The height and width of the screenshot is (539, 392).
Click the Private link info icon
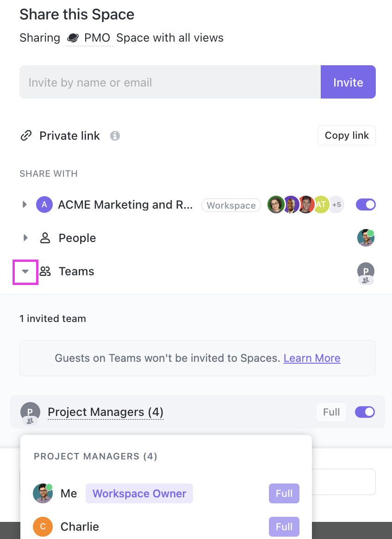click(115, 136)
